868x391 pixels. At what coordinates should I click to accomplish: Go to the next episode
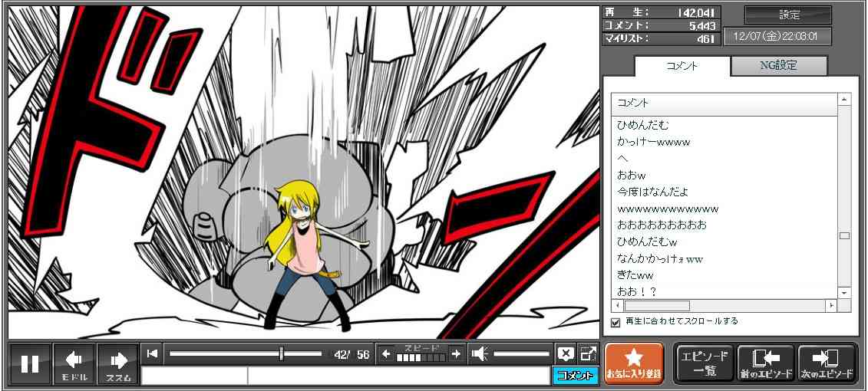coord(827,363)
